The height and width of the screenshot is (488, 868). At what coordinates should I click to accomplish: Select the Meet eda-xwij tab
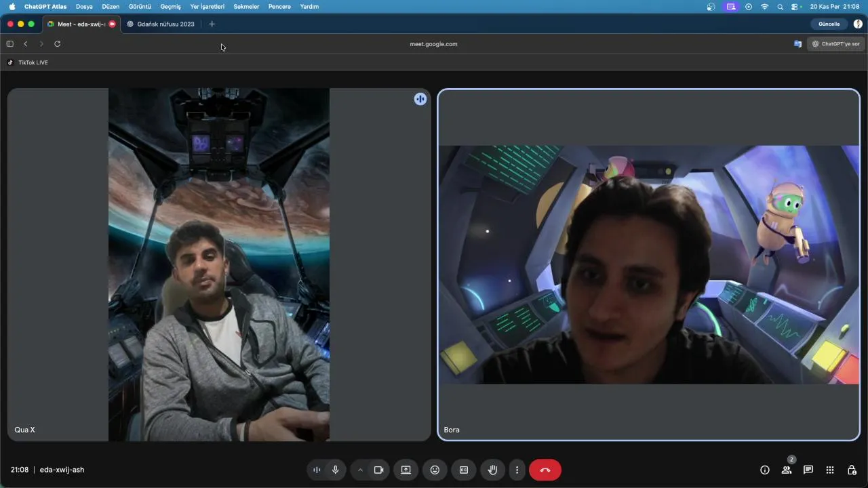point(81,24)
